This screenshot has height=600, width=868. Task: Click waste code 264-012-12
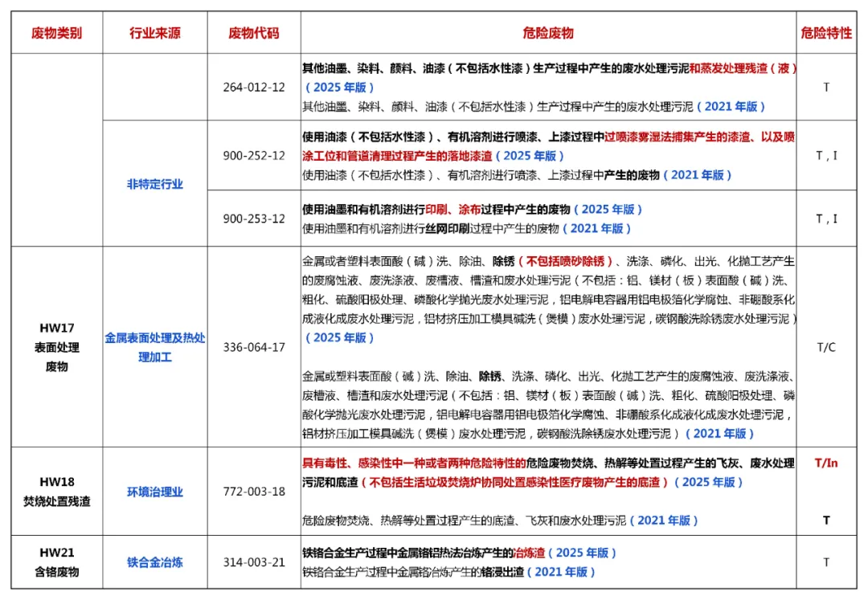254,87
